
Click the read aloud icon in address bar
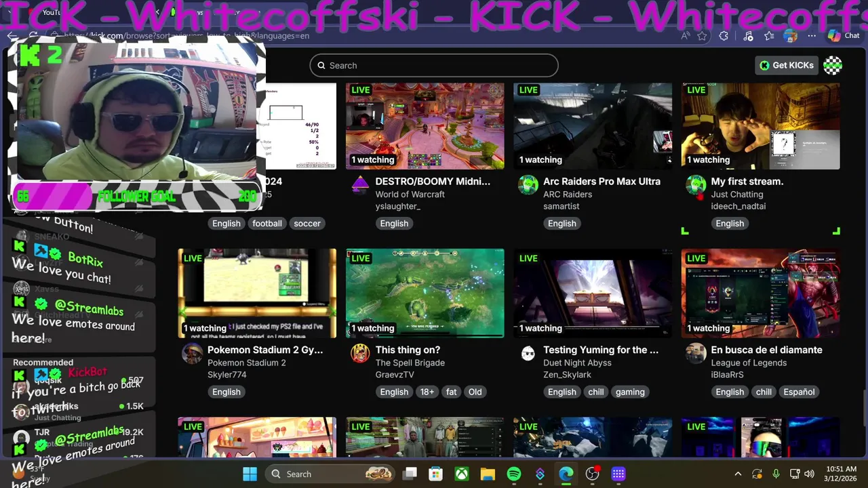pos(685,36)
